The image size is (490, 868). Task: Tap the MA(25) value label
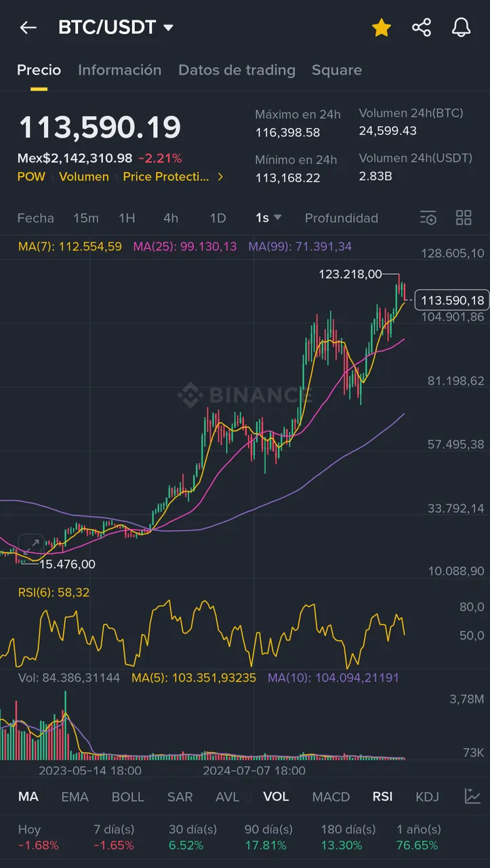coord(185,247)
